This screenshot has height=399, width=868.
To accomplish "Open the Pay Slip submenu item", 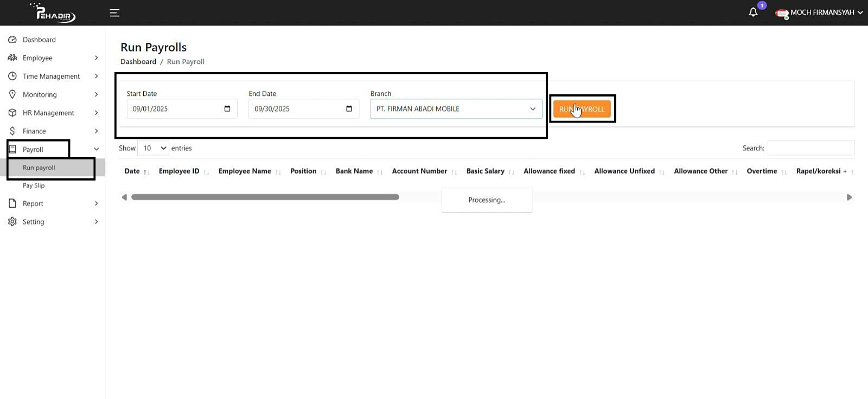I will pos(34,185).
